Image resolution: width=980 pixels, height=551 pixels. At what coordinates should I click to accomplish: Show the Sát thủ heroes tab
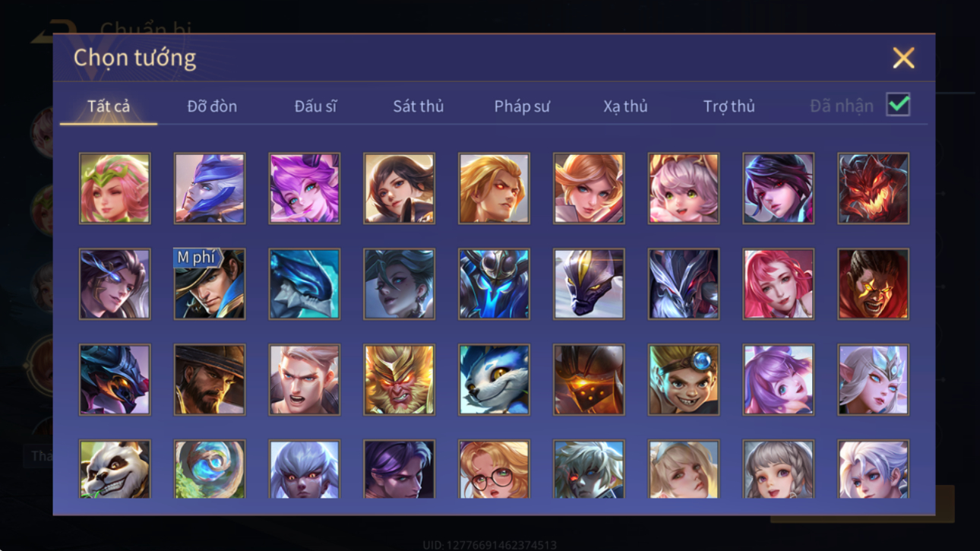click(418, 106)
